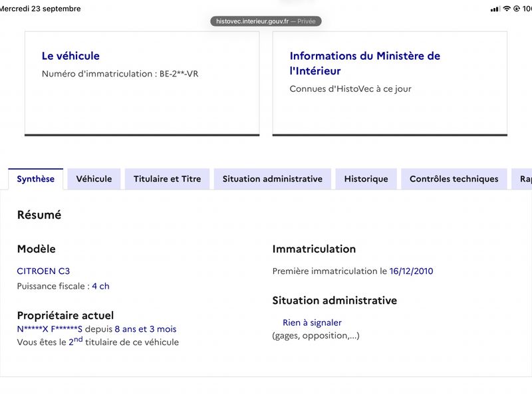532x399 pixels.
Task: Tap the histovec.interieur.gouv.fr address bar
Action: click(x=265, y=21)
